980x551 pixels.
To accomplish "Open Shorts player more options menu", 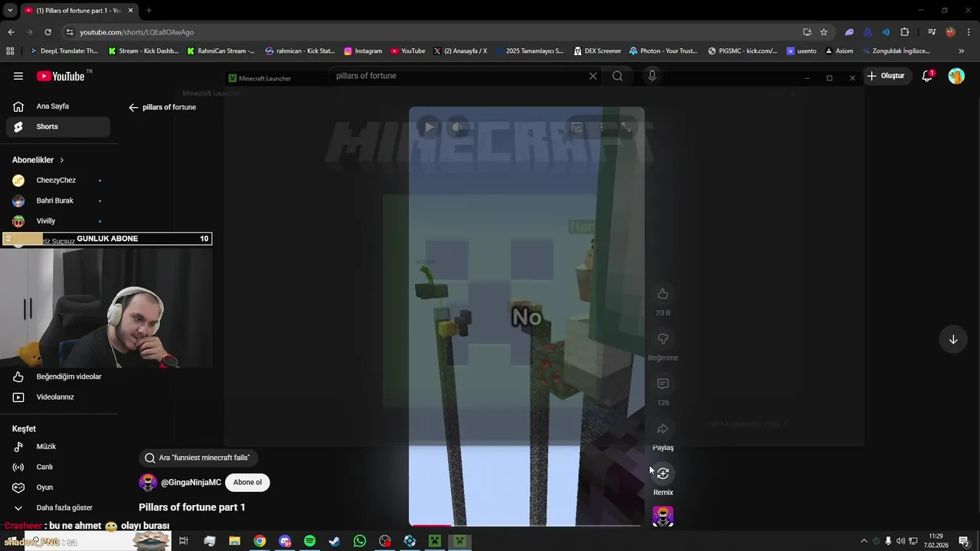I will (602, 127).
